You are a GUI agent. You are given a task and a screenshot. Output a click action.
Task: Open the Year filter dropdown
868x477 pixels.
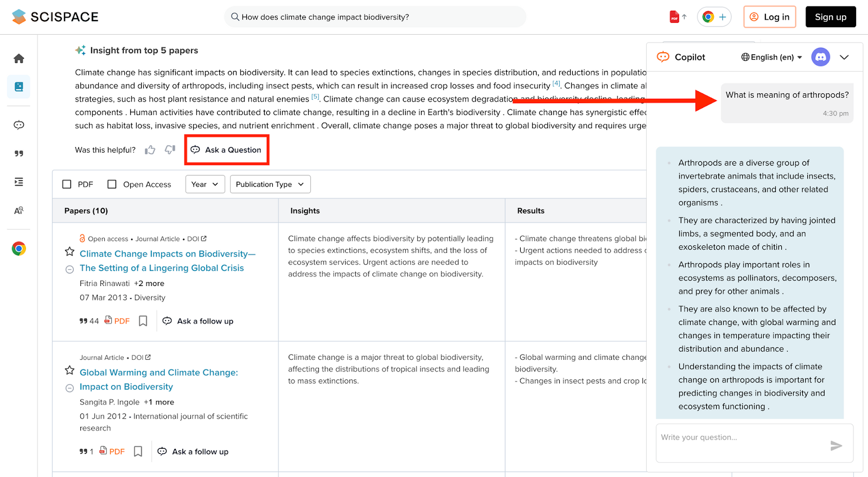pyautogui.click(x=205, y=185)
